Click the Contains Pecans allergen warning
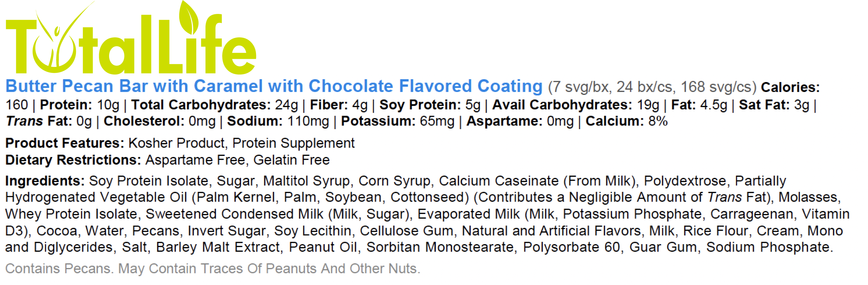This screenshot has height=285, width=868. 212,269
